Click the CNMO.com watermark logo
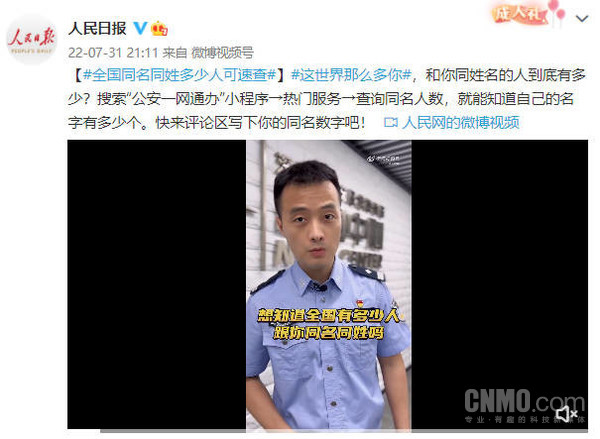Screen dimensions: 600x439 coord(525,405)
